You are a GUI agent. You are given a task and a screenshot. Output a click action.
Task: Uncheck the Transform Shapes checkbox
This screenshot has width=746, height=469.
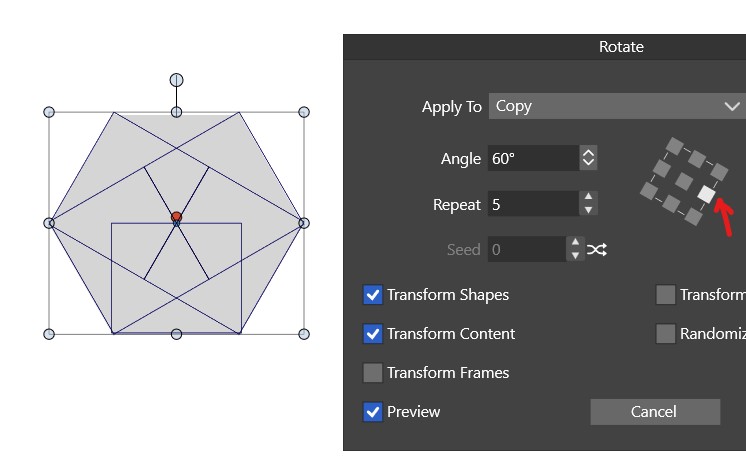click(x=372, y=295)
